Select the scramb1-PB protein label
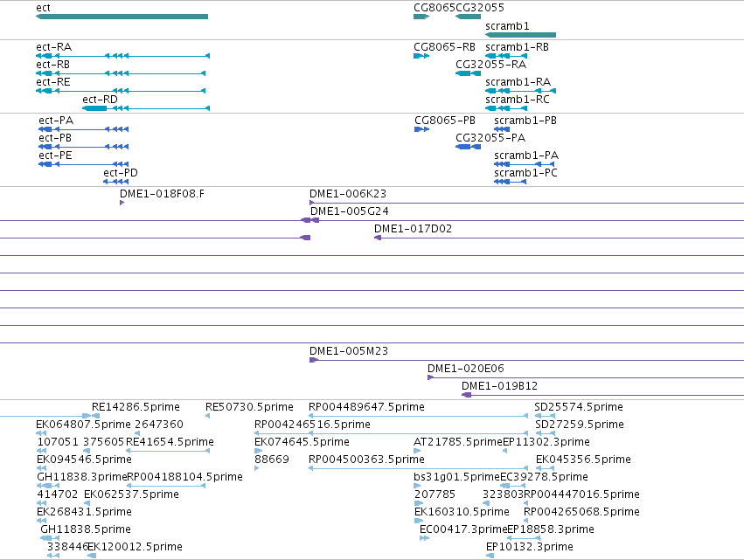This screenshot has height=560, width=744. pos(525,121)
